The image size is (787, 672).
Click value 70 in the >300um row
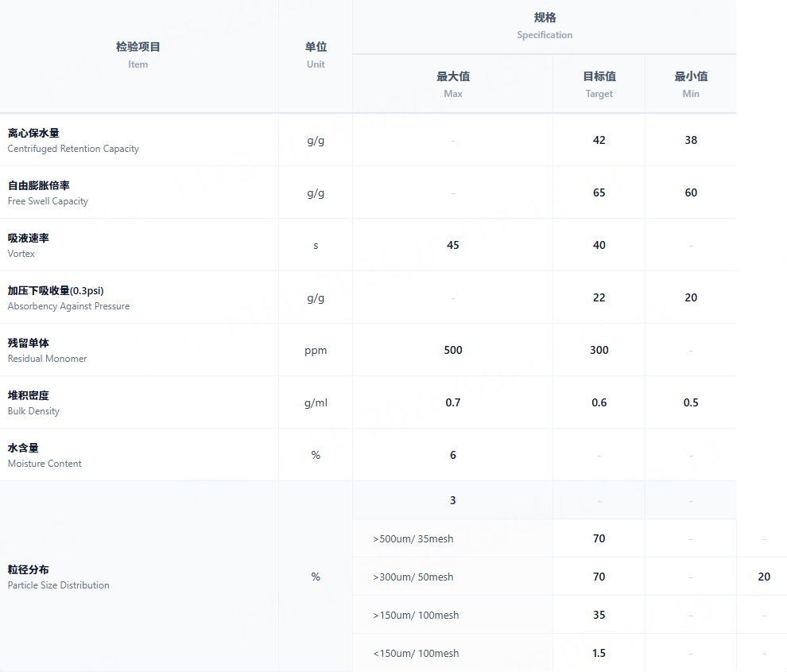pyautogui.click(x=599, y=577)
